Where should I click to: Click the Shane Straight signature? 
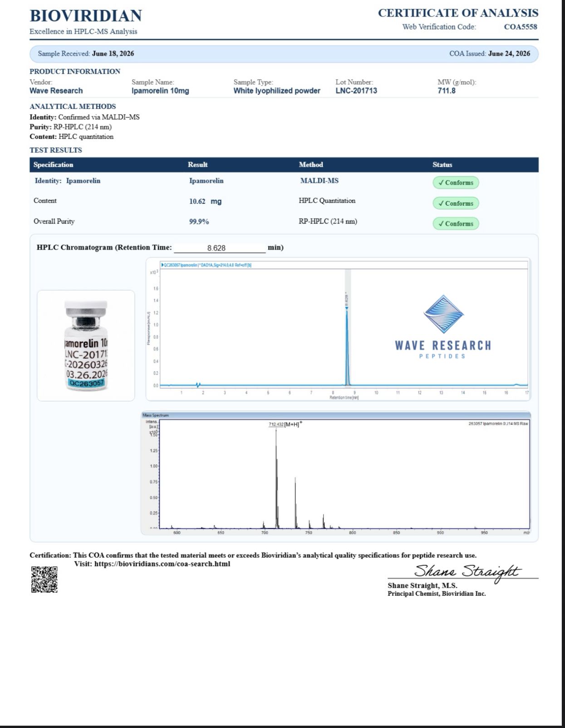467,572
